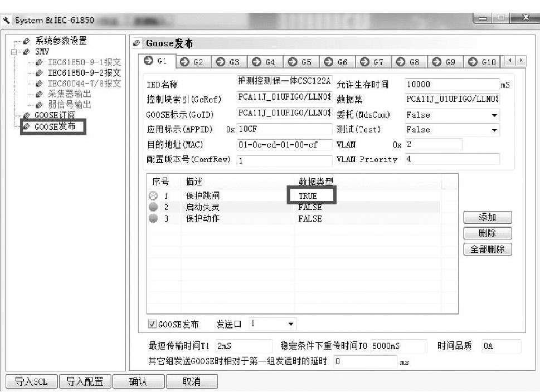
Task: Select IEC61850-9-2报文 in the tree
Action: (x=84, y=73)
